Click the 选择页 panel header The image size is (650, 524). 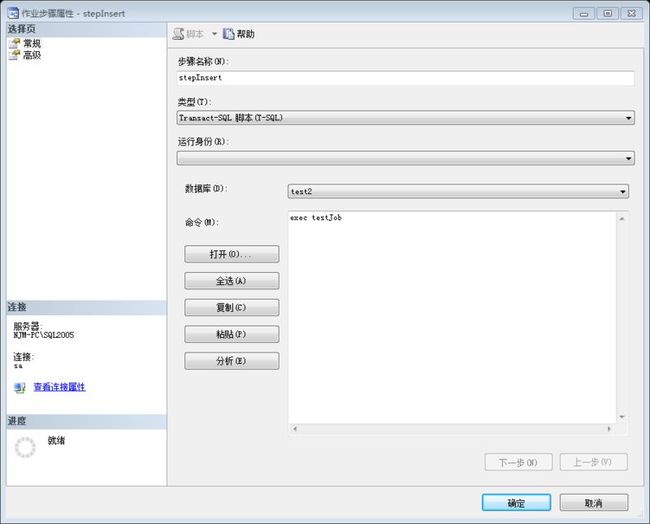point(86,29)
